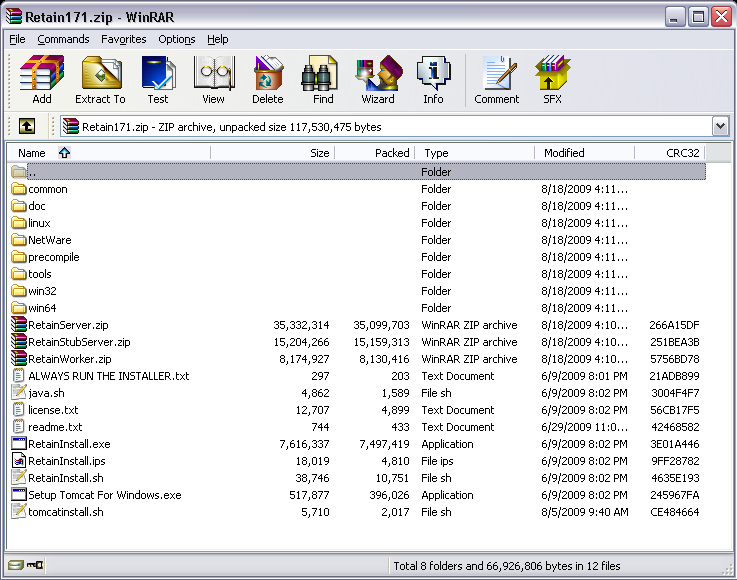Image resolution: width=737 pixels, height=580 pixels.
Task: Select the RetainWorker.zip archive icon
Action: pyautogui.click(x=19, y=359)
